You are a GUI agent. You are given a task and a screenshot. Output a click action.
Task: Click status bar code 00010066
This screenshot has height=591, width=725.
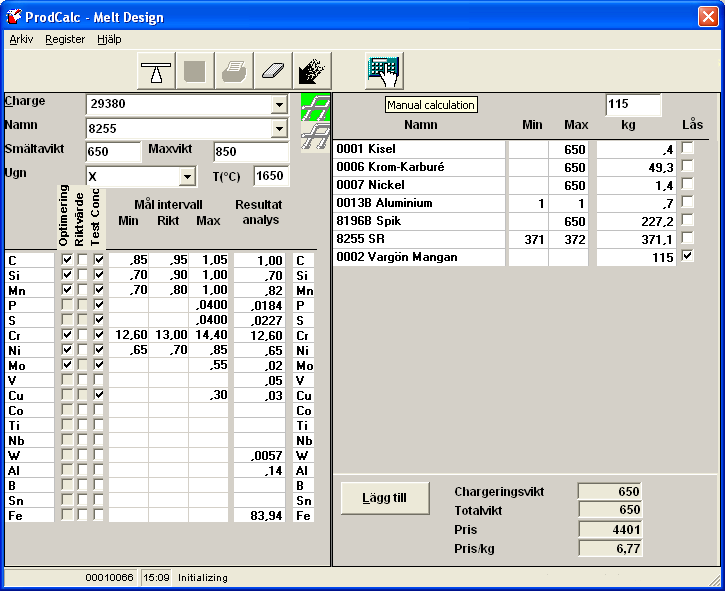point(109,578)
